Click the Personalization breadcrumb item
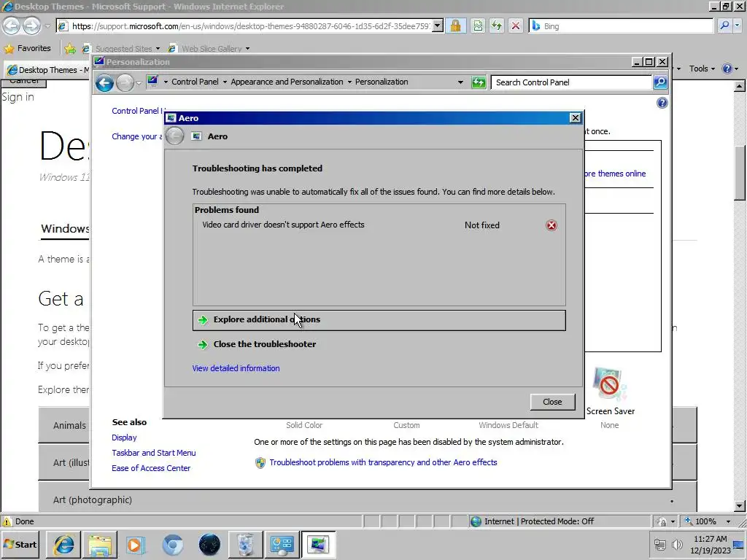The width and height of the screenshot is (747, 560). [382, 82]
